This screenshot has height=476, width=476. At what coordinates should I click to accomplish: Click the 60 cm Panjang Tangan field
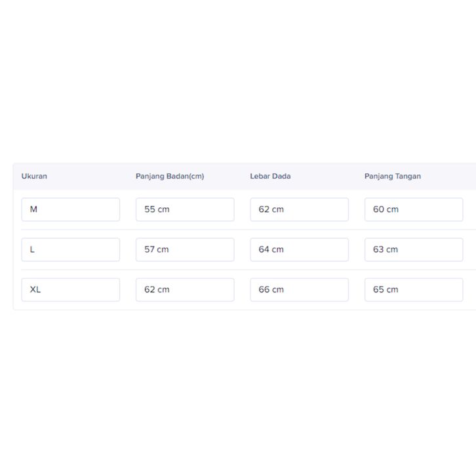(414, 210)
